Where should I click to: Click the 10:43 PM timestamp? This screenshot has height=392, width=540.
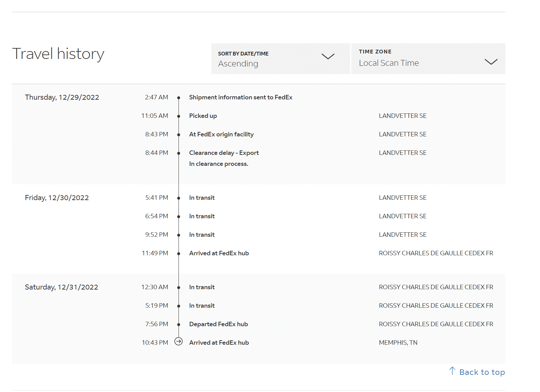click(155, 343)
